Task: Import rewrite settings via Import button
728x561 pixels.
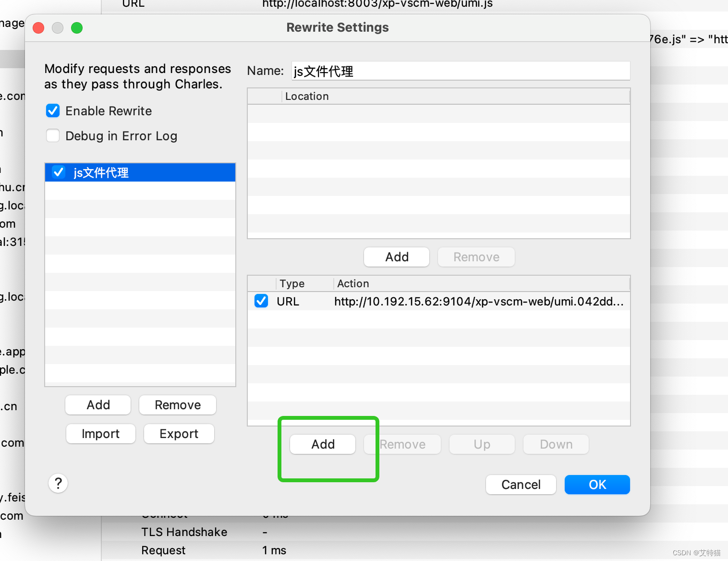Action: (x=100, y=434)
